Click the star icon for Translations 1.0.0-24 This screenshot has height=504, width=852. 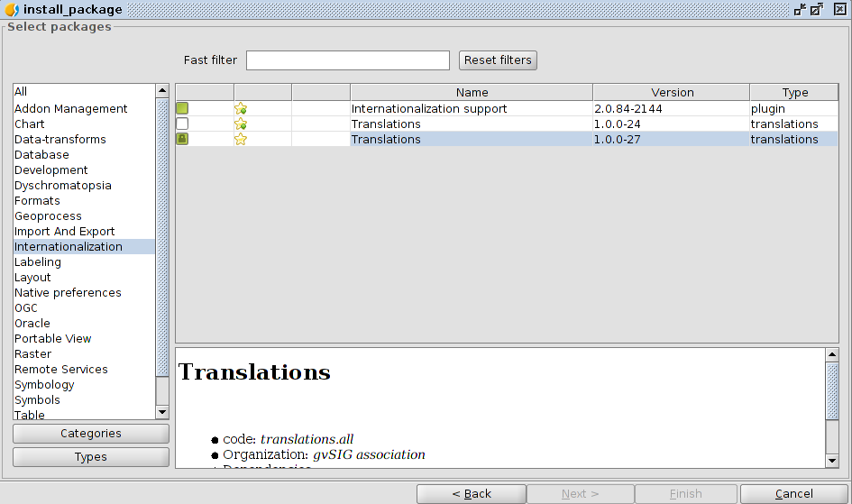click(241, 124)
